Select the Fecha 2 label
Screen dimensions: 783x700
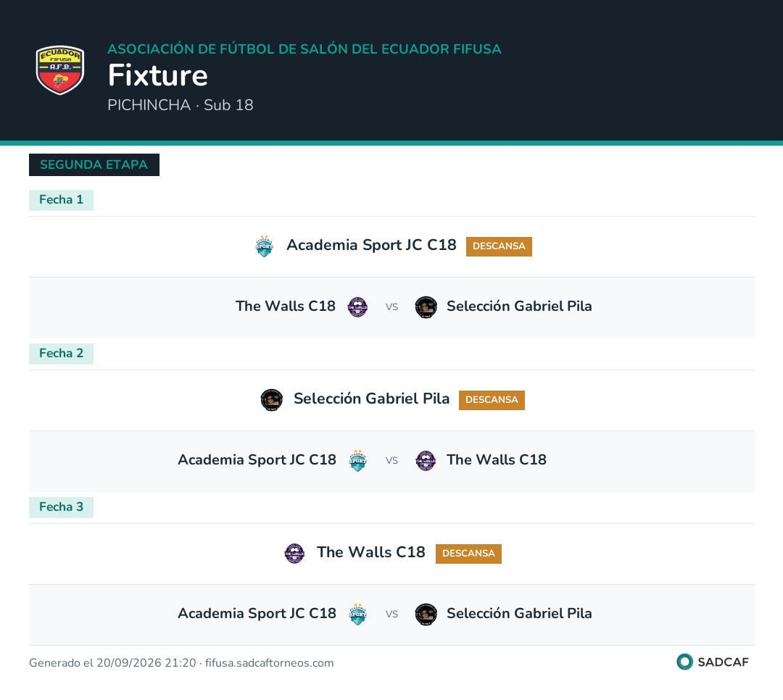click(61, 354)
